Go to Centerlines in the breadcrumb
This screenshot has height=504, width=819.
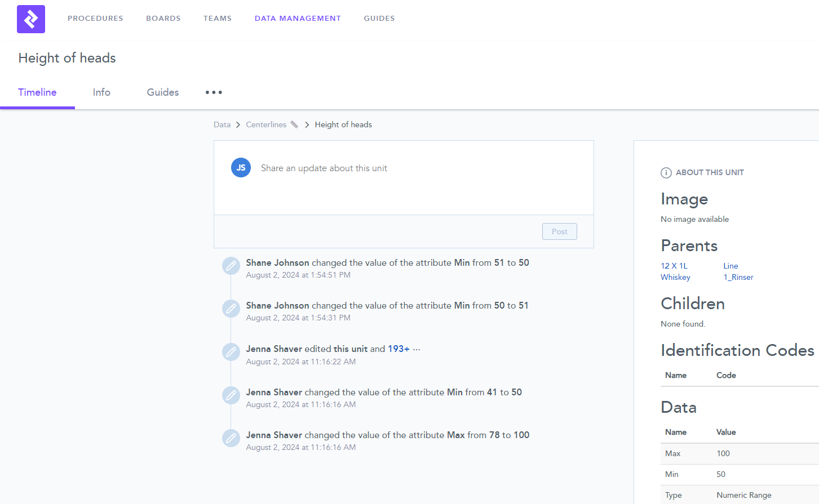(266, 124)
